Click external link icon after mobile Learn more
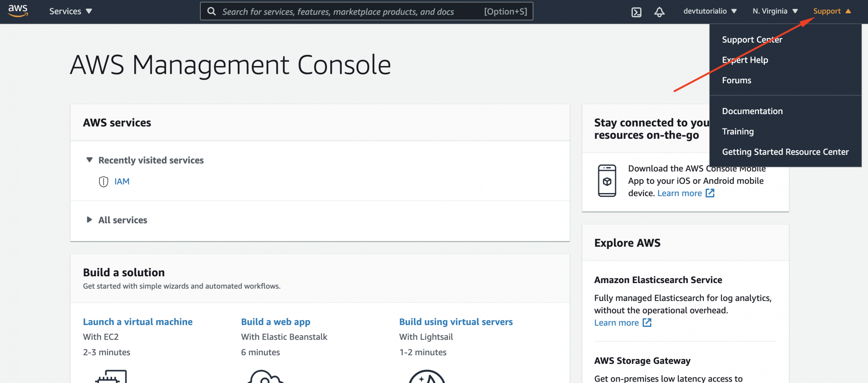Screen dimensions: 868x383 710,193
